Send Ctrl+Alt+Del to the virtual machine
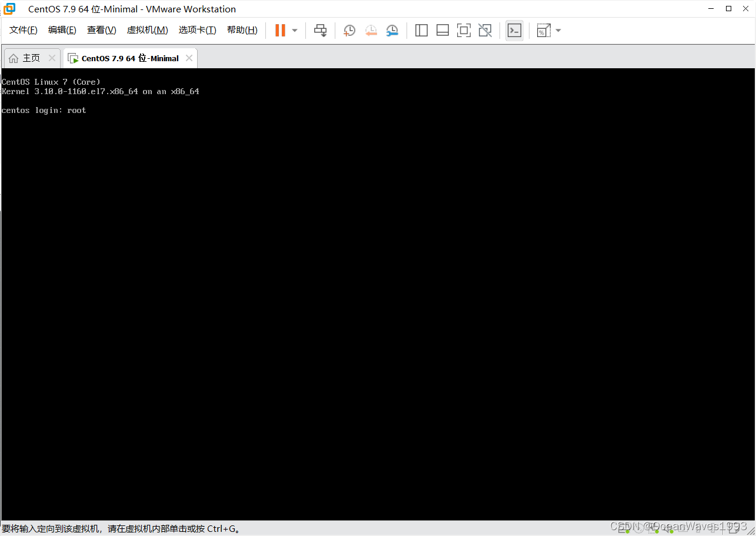This screenshot has width=756, height=536. 320,31
